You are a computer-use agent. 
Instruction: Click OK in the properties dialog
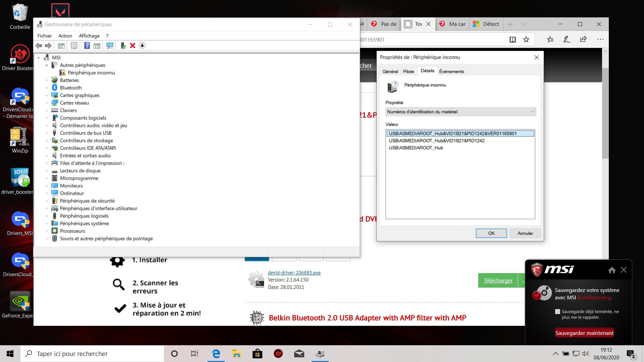point(491,233)
